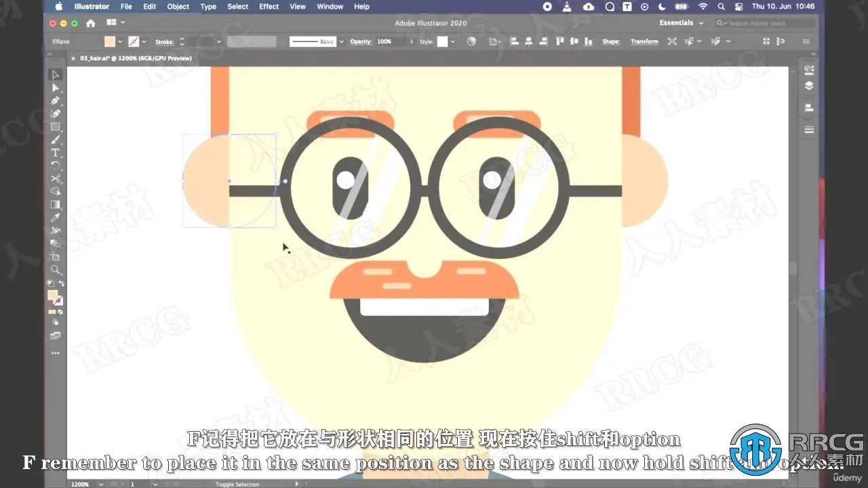Select the Curvature tool

(56, 114)
